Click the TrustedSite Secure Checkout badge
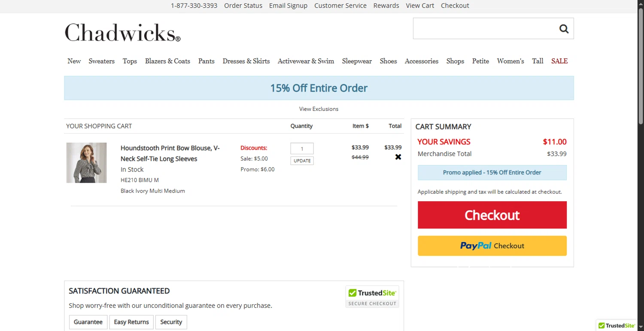Viewport: 644px width, 331px height. tap(372, 297)
